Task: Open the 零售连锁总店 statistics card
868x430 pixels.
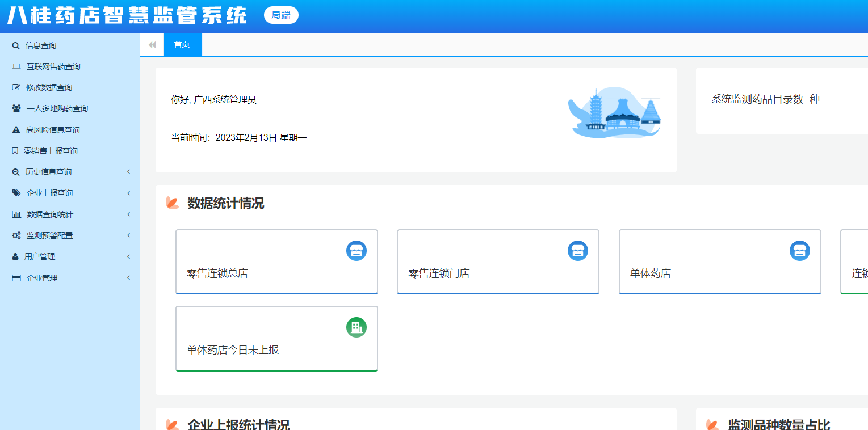Action: pos(276,262)
